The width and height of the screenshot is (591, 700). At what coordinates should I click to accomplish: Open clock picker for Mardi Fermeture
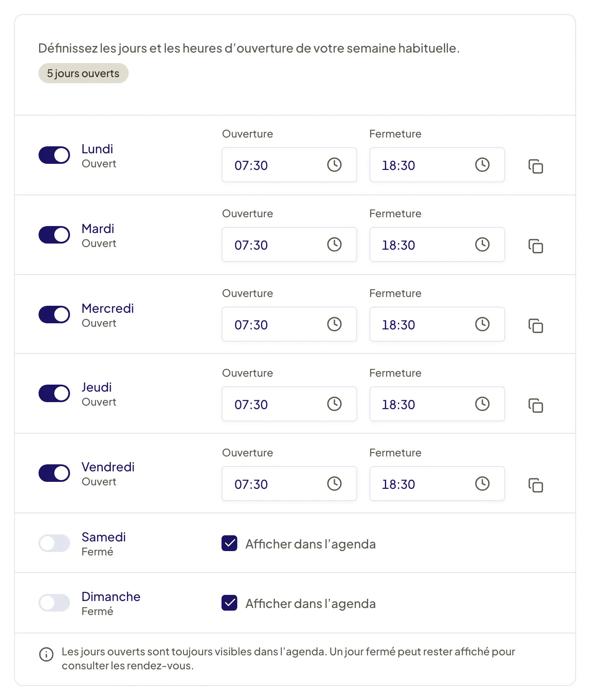[482, 244]
